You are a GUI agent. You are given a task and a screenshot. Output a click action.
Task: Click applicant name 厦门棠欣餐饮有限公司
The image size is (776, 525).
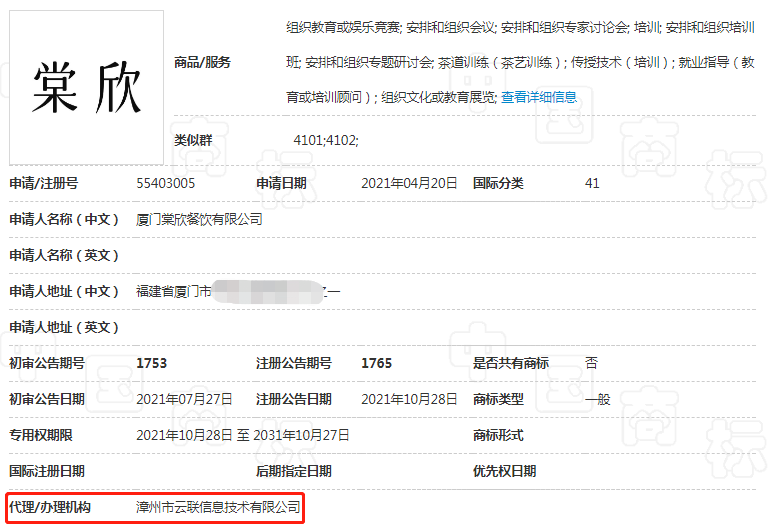(x=199, y=219)
